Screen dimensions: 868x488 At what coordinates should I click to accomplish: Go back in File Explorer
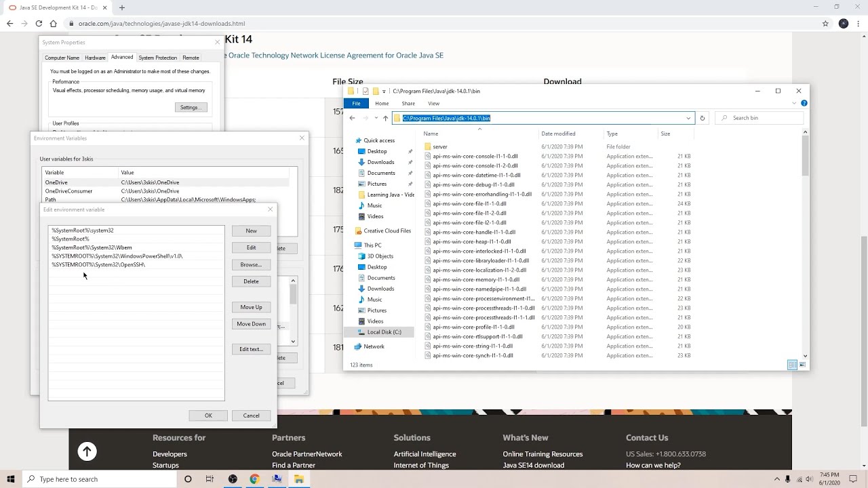[352, 118]
